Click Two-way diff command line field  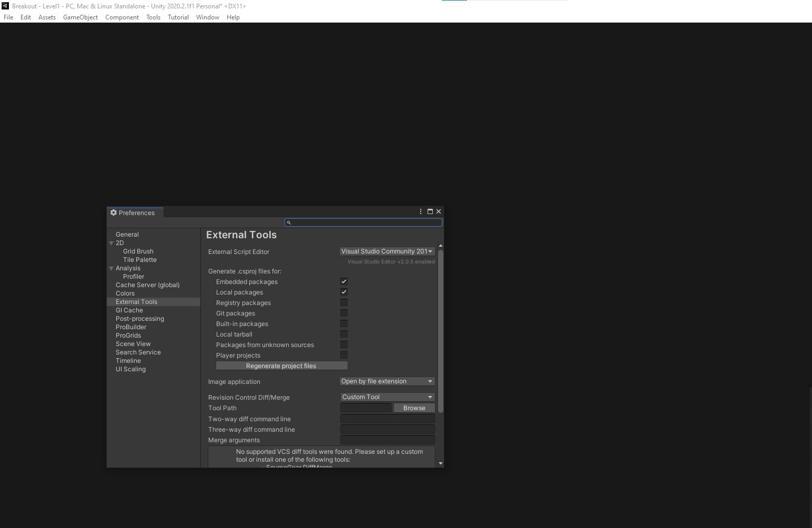click(388, 419)
